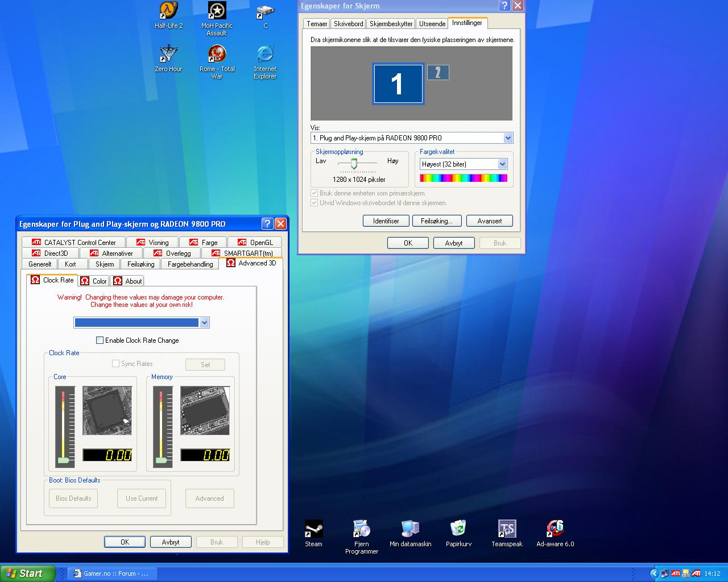Click the Bios Defaults button
The width and height of the screenshot is (728, 582).
(73, 498)
